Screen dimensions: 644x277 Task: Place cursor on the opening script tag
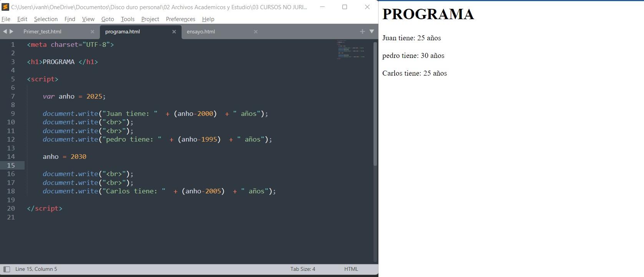point(43,79)
